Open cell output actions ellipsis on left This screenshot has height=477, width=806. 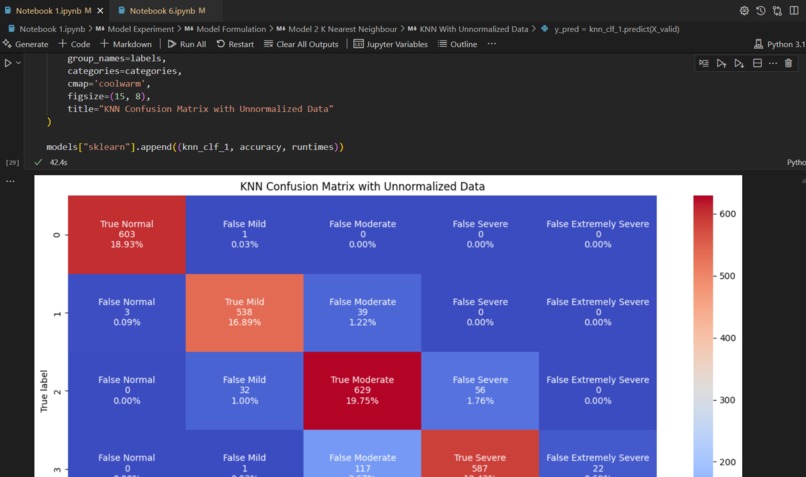pyautogui.click(x=10, y=181)
